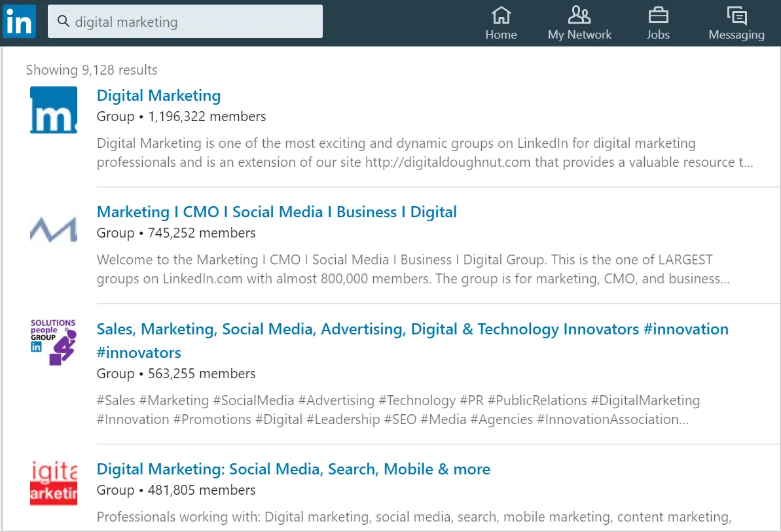This screenshot has height=532, width=781.
Task: Open the Jobs briefcase icon
Action: click(x=658, y=15)
